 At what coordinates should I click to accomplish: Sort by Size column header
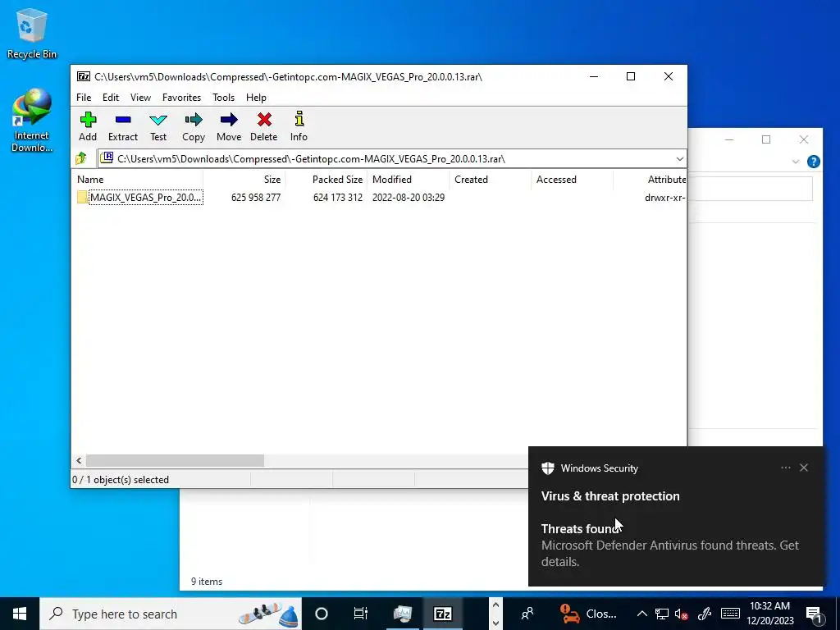(x=244, y=180)
